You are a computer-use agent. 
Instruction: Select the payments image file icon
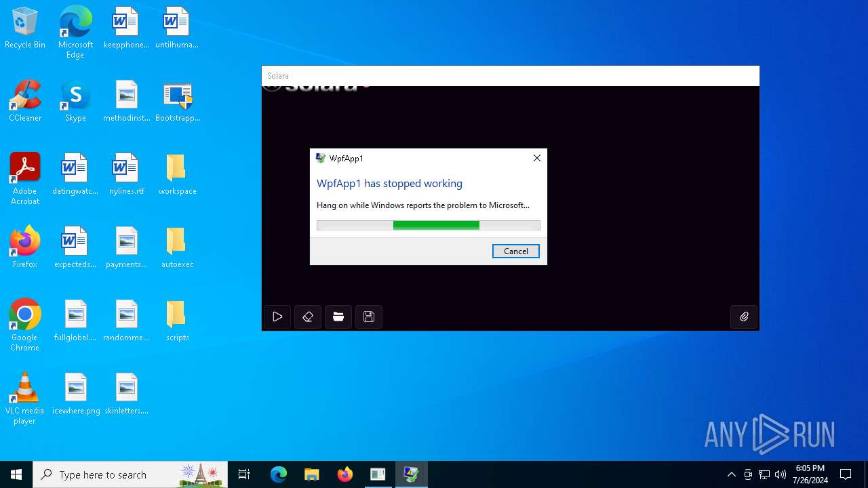(126, 248)
